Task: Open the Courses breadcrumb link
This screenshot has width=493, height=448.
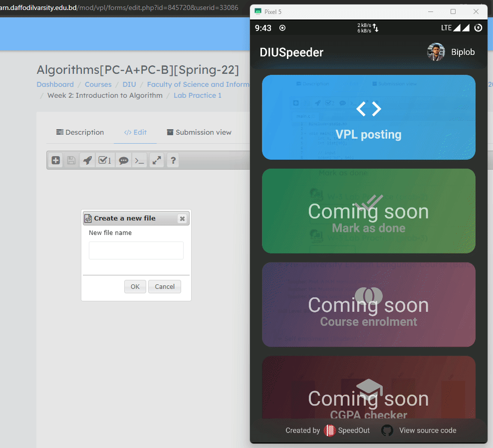Action: coord(98,84)
